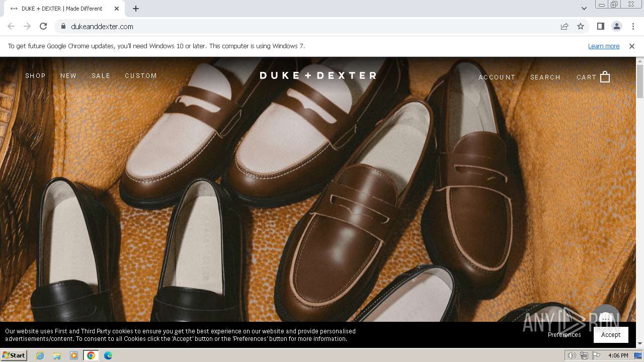Image resolution: width=644 pixels, height=362 pixels.
Task: Reload the page
Action: [x=43, y=26]
